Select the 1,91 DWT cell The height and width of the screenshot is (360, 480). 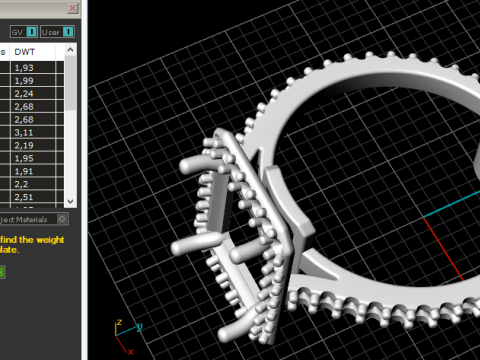(x=32, y=171)
